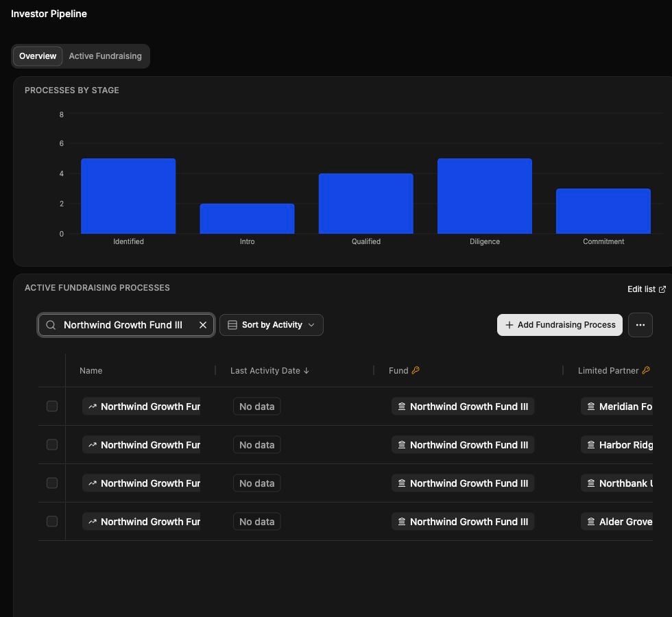
Task: Open the Edit list link
Action: point(646,289)
